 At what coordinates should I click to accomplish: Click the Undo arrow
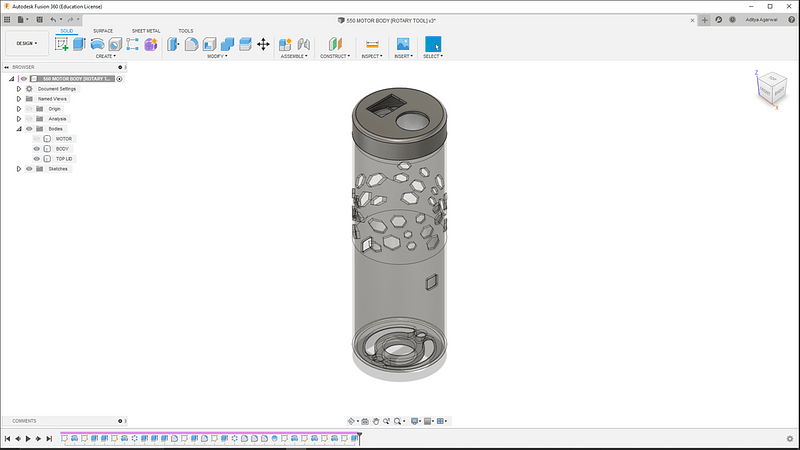coord(53,20)
